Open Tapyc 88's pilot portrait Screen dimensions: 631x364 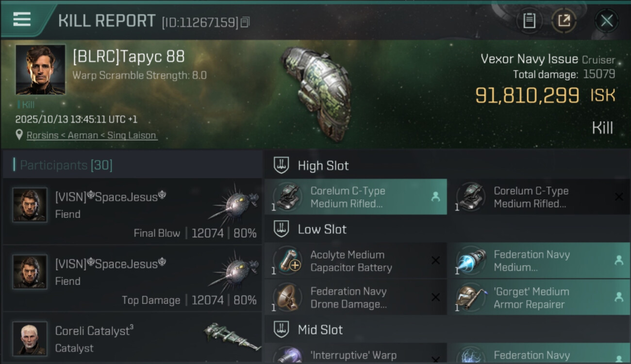(40, 69)
